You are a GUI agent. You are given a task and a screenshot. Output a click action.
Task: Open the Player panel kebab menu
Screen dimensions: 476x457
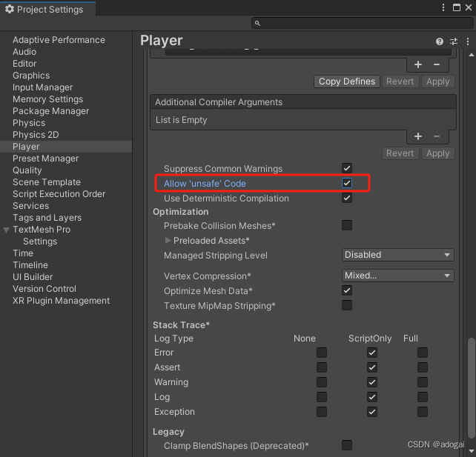[466, 41]
